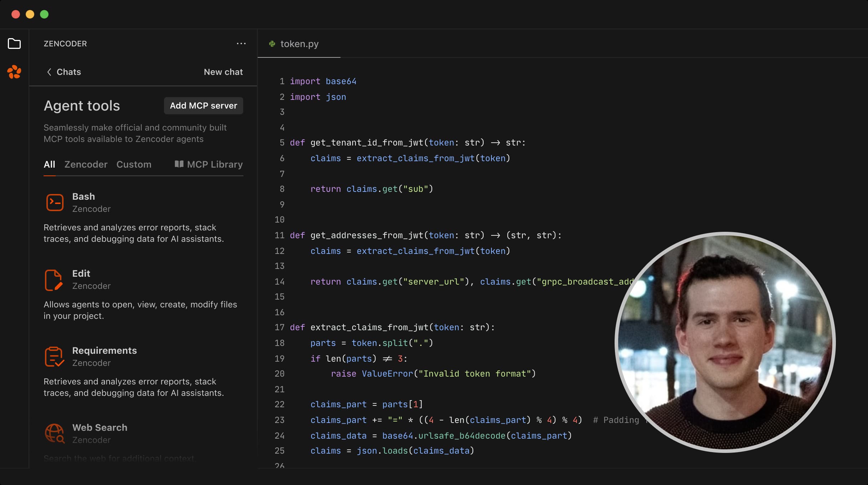This screenshot has height=485, width=868.
Task: Open the ellipsis options menu
Action: (x=241, y=44)
